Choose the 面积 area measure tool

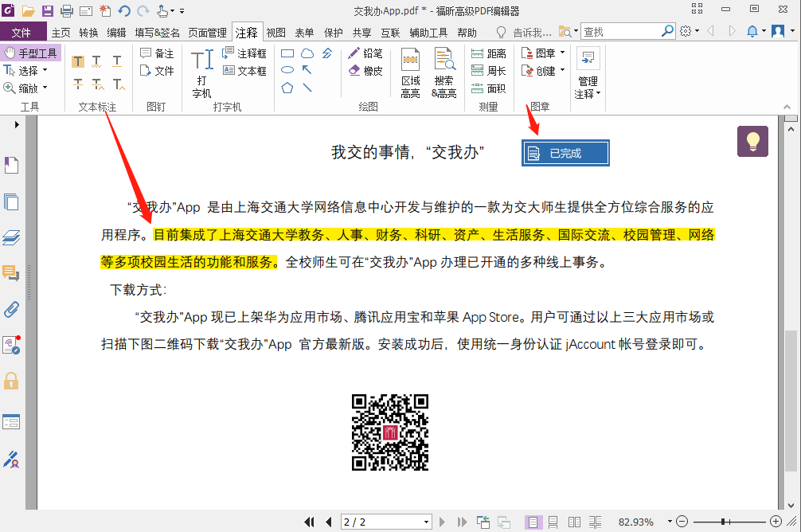[488, 88]
